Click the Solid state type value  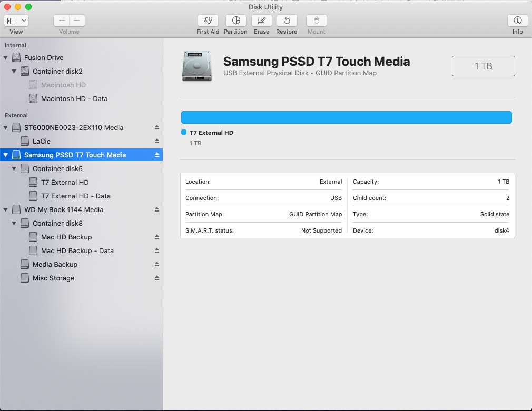tap(495, 214)
